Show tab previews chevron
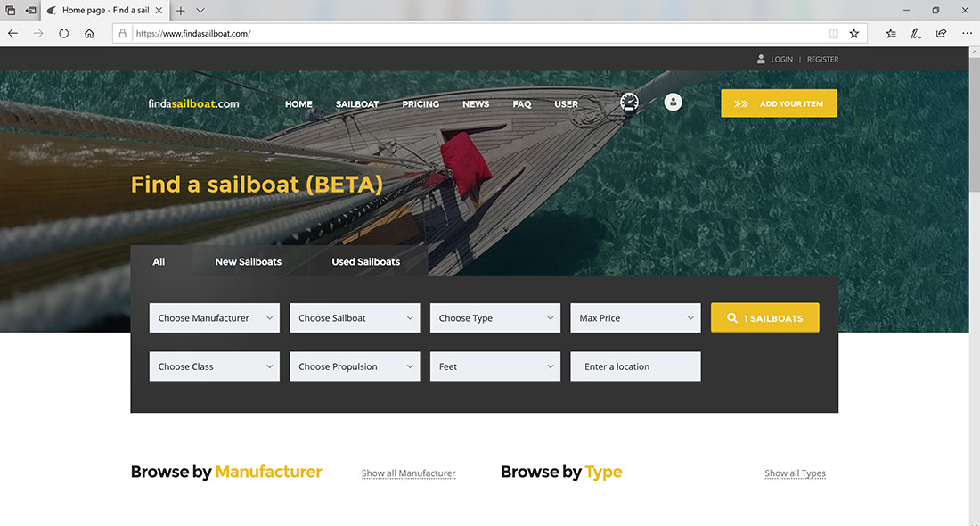Screen dimensions: 980x526 point(200,10)
